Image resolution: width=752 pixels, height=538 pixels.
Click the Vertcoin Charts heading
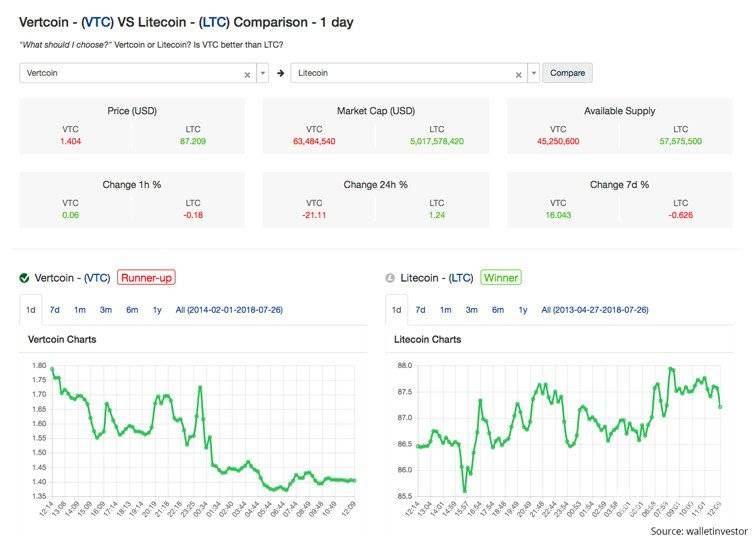[62, 339]
